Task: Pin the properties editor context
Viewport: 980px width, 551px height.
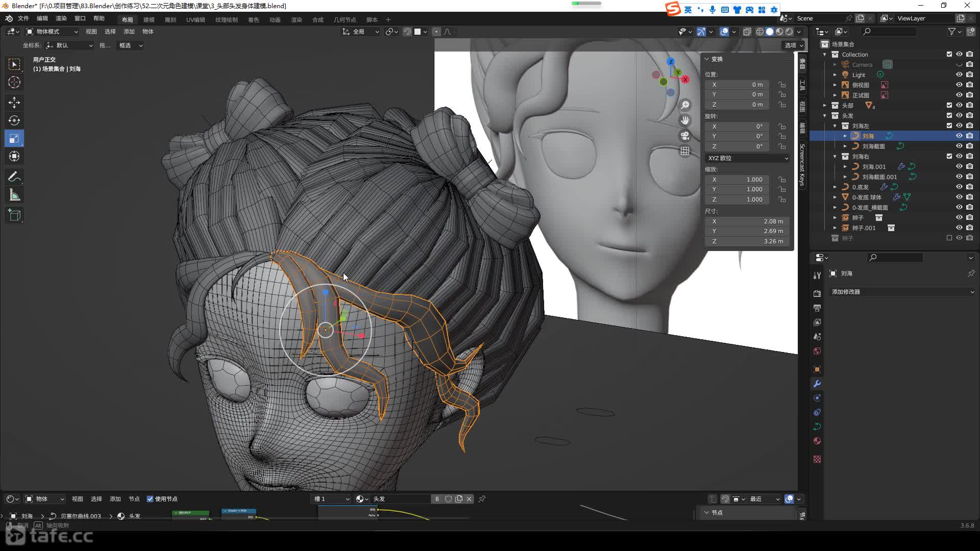Action: (971, 273)
